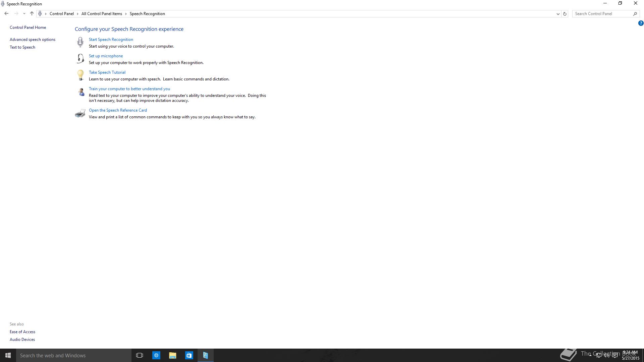Open Set up microphone link
The width and height of the screenshot is (644, 362).
[x=106, y=56]
